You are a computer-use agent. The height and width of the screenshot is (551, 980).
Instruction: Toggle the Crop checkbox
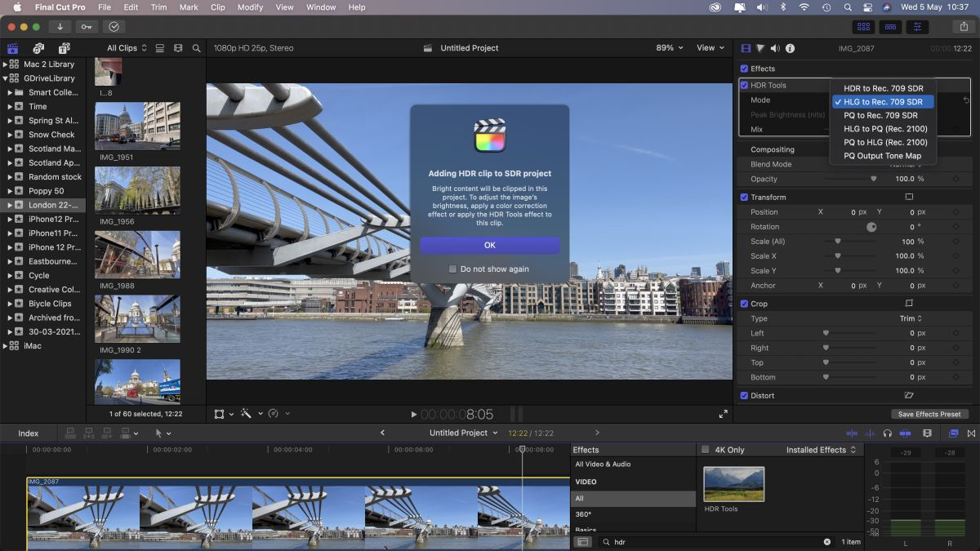point(744,304)
